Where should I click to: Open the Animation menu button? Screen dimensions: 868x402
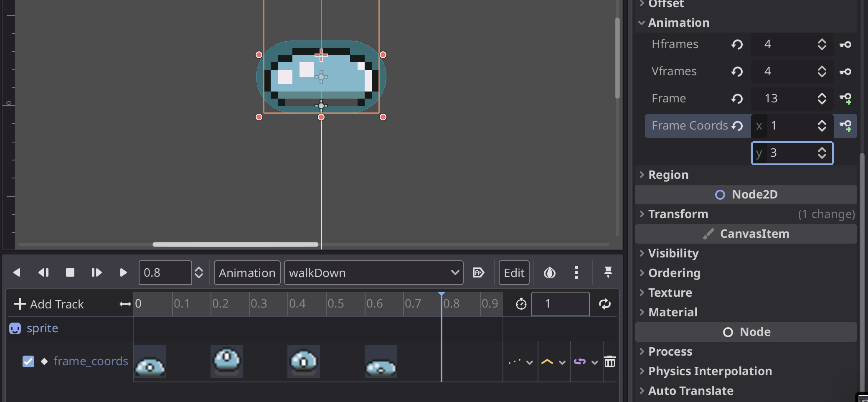coord(247,273)
